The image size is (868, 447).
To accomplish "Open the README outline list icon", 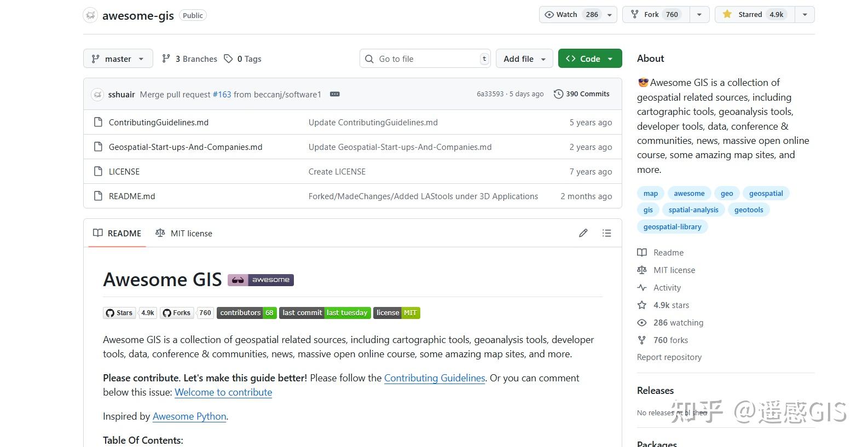I will (x=606, y=233).
